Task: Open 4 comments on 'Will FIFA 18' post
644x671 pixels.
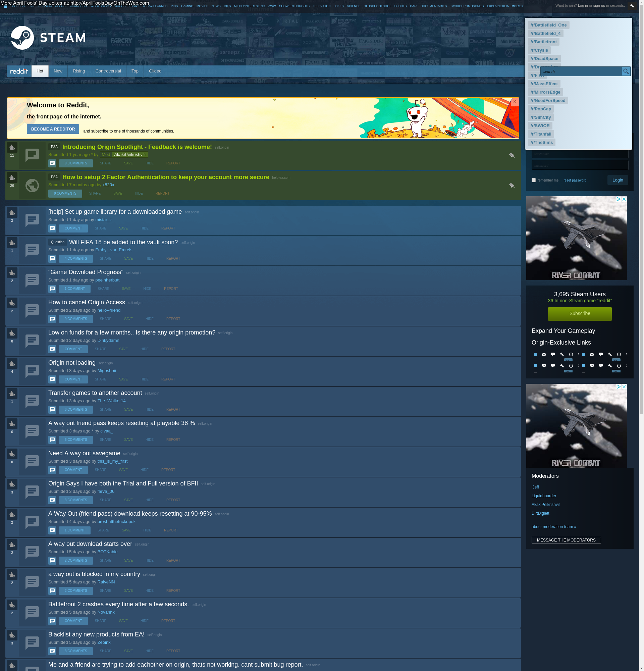Action: (75, 259)
